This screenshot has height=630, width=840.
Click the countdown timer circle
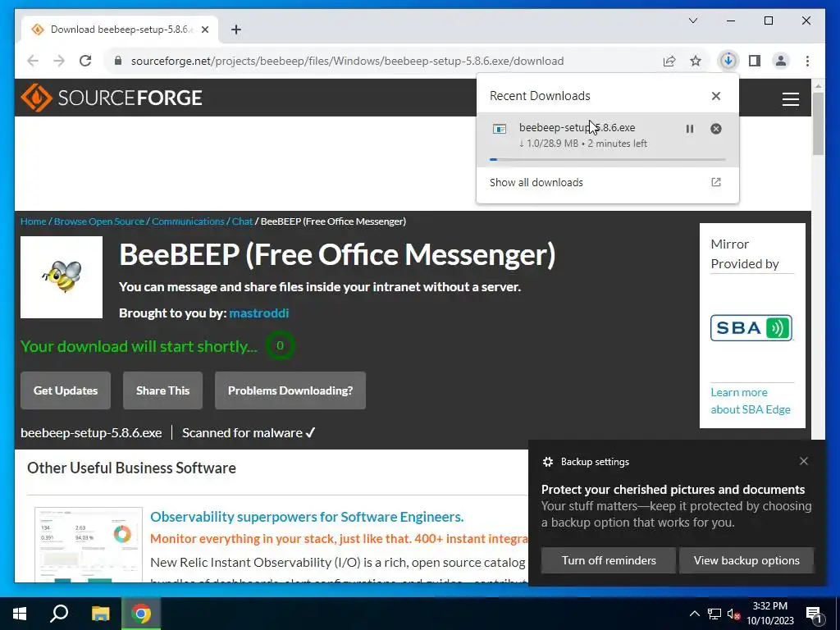(x=280, y=345)
